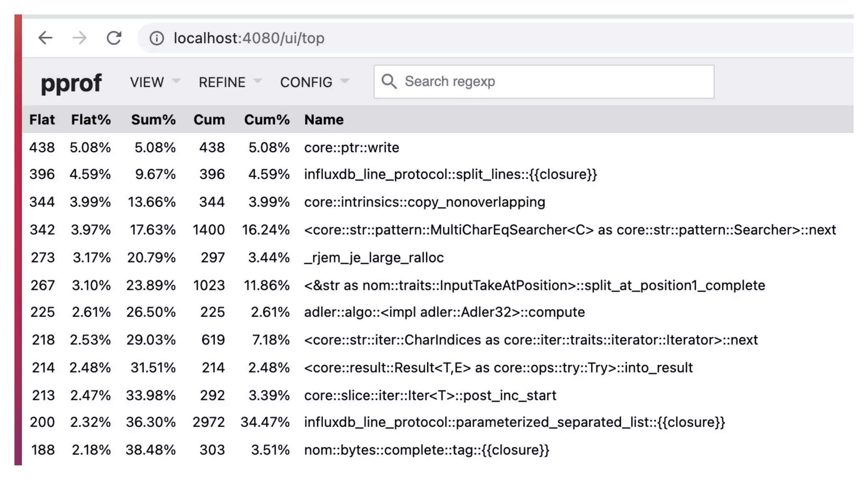The image size is (868, 488).
Task: Sort table by Flat column header
Action: pos(42,120)
